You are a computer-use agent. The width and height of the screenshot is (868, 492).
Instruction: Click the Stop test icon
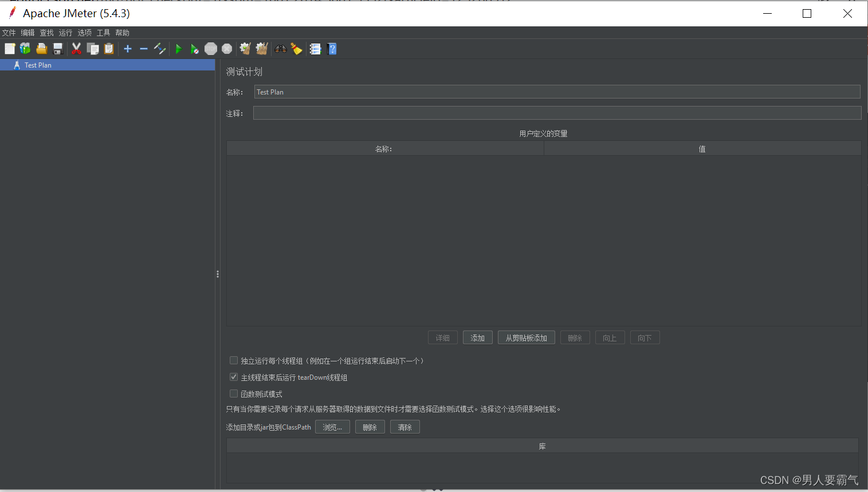[x=211, y=49]
